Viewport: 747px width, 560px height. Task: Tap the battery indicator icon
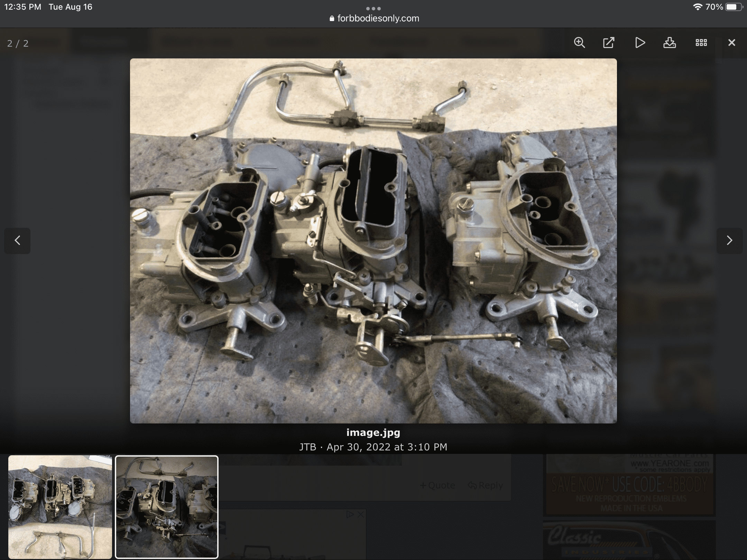[734, 7]
